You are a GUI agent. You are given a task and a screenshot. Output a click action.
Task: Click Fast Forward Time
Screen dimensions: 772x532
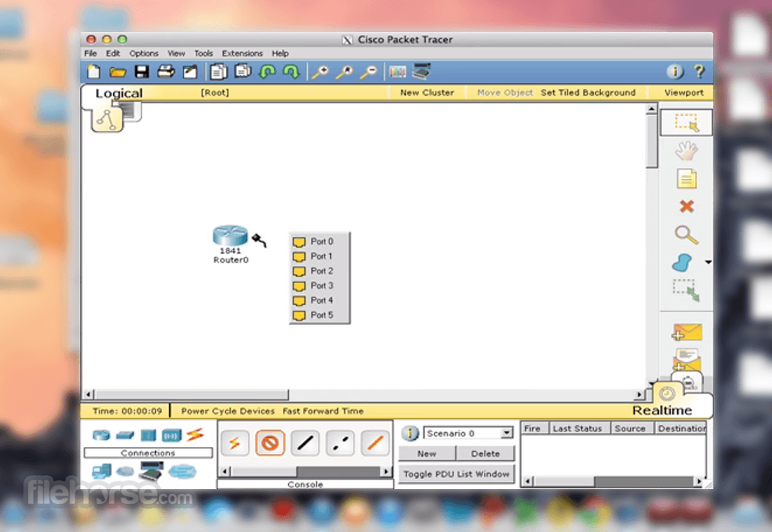[323, 411]
